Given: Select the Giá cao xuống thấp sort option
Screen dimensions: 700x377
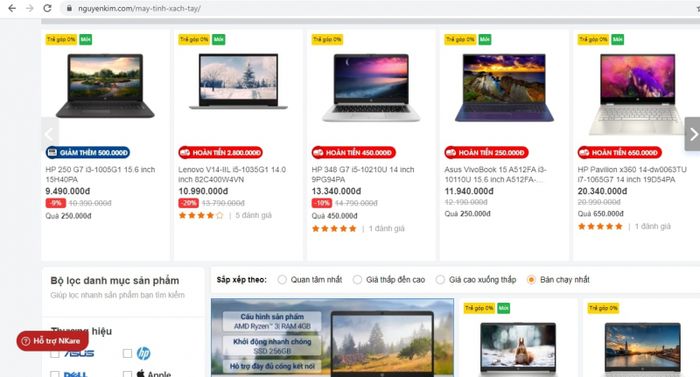Looking at the screenshot, I should (x=440, y=280).
